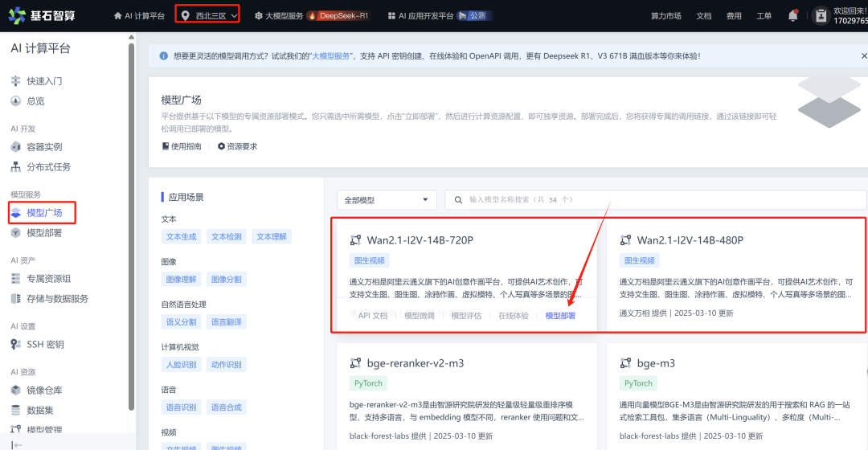Click PyTorch tag on the bge-m3 card

point(638,383)
